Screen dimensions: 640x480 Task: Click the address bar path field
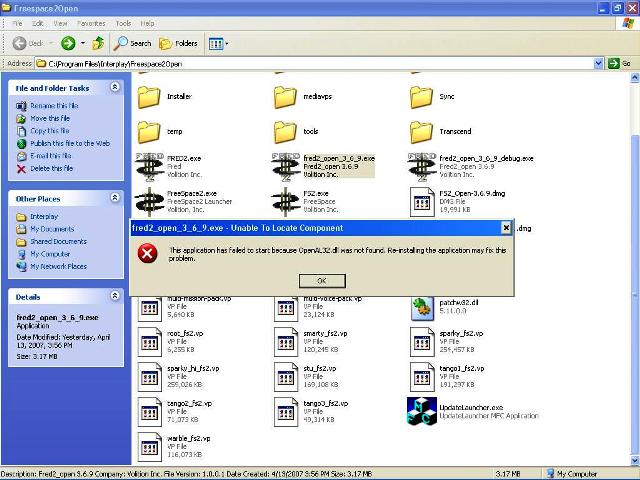314,64
